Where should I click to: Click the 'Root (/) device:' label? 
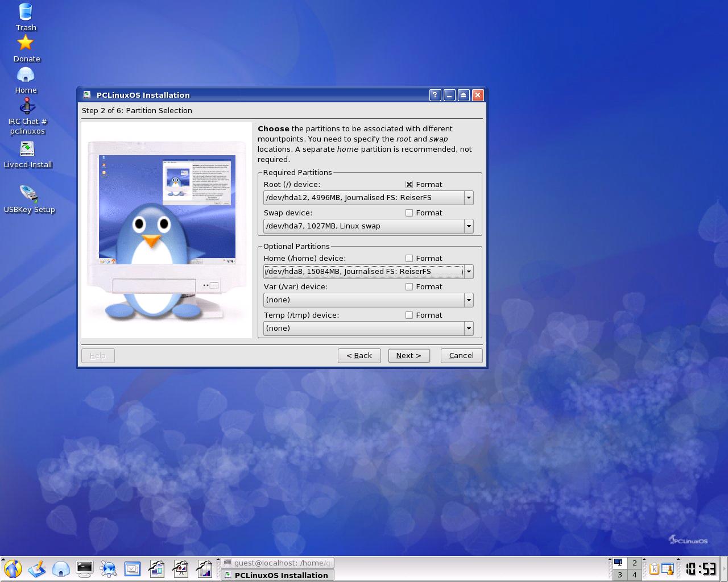coord(292,184)
